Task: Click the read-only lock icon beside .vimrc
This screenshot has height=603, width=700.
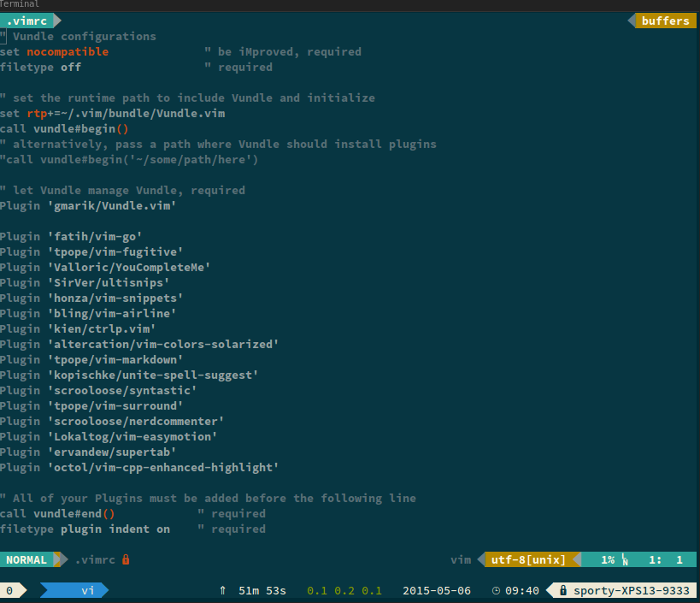Action: [126, 559]
